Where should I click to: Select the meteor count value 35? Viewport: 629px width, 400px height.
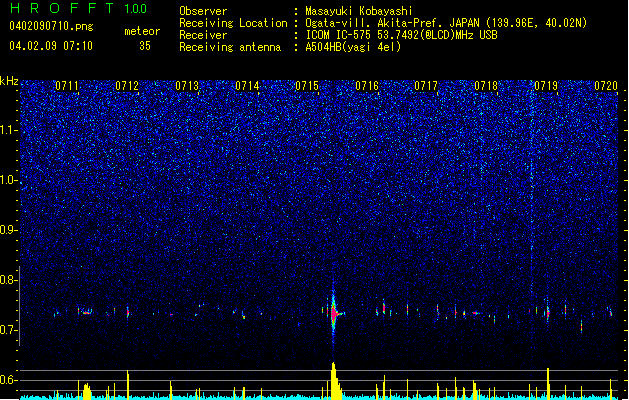pyautogui.click(x=145, y=46)
